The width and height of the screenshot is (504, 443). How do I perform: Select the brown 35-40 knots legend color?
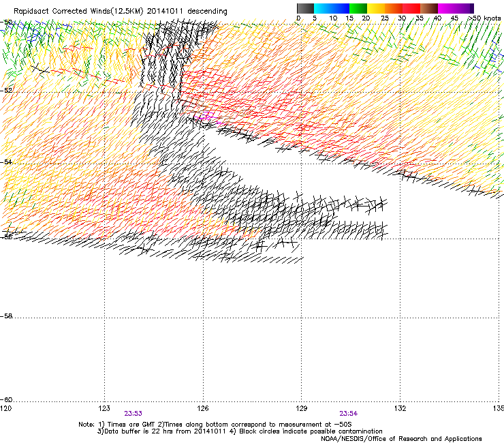429,8
